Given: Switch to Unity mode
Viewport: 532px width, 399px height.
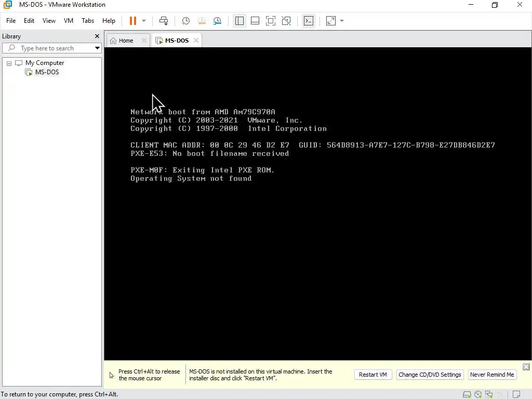Looking at the screenshot, I should [286, 21].
